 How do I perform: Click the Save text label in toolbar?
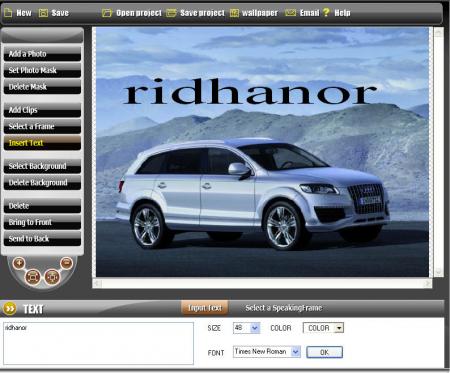click(60, 13)
